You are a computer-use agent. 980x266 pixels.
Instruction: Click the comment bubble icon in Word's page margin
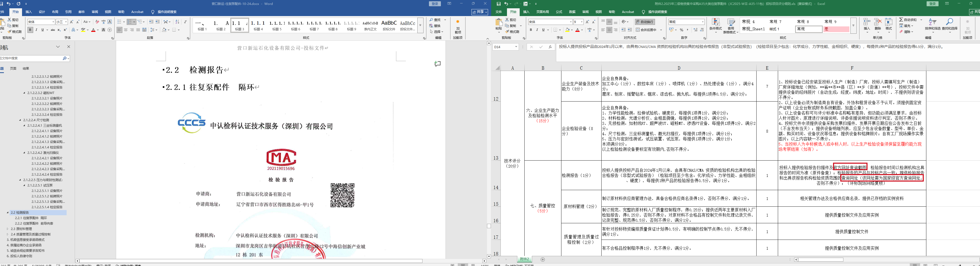(438, 64)
